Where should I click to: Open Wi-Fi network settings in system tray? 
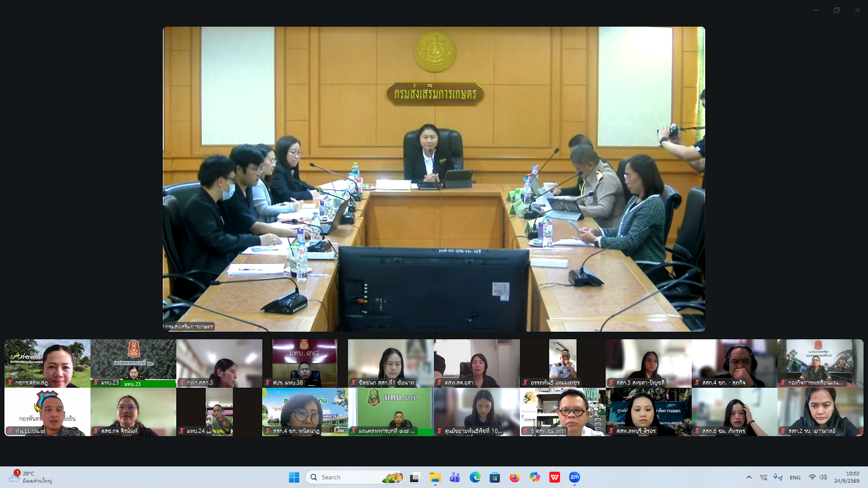pos(812,477)
